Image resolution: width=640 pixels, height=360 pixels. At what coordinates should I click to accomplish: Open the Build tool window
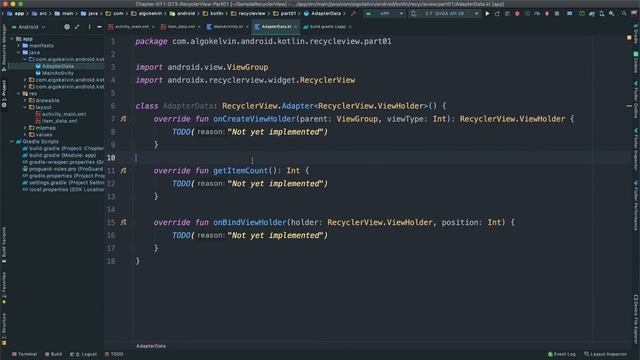[53, 354]
